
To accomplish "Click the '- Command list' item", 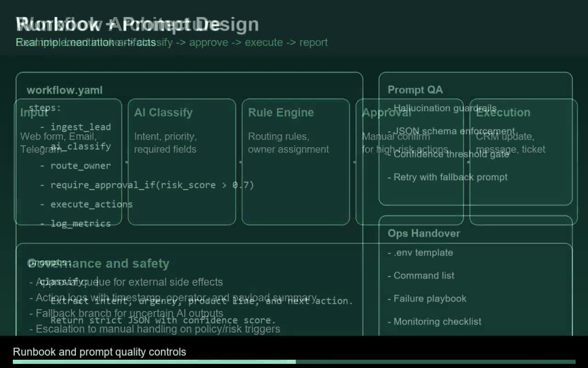I will tap(421, 275).
